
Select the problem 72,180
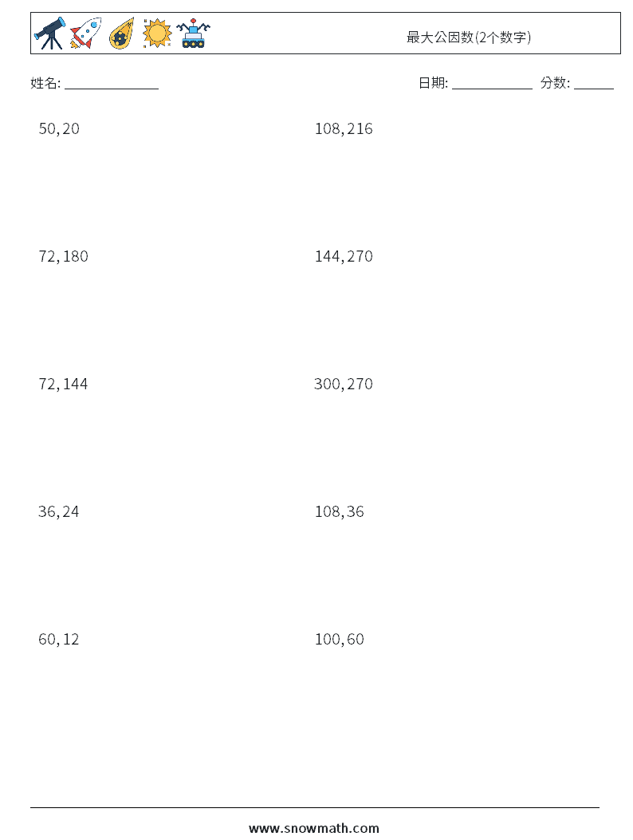pyautogui.click(x=63, y=256)
